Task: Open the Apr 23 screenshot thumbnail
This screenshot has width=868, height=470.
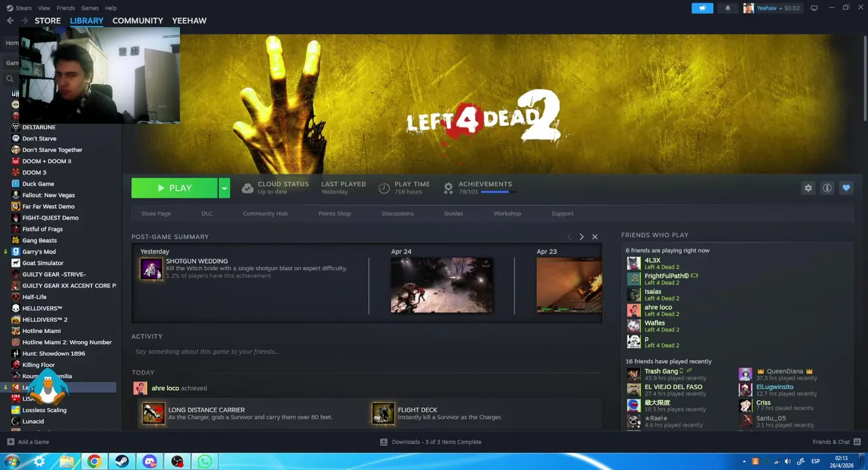Action: [569, 285]
